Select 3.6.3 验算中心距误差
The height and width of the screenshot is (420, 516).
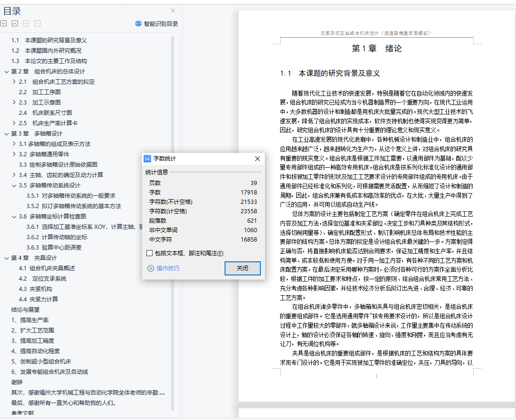point(54,248)
